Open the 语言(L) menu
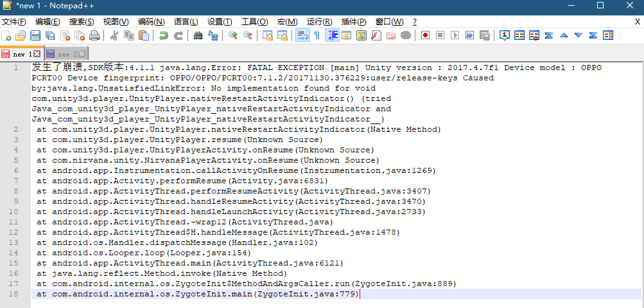 (186, 22)
